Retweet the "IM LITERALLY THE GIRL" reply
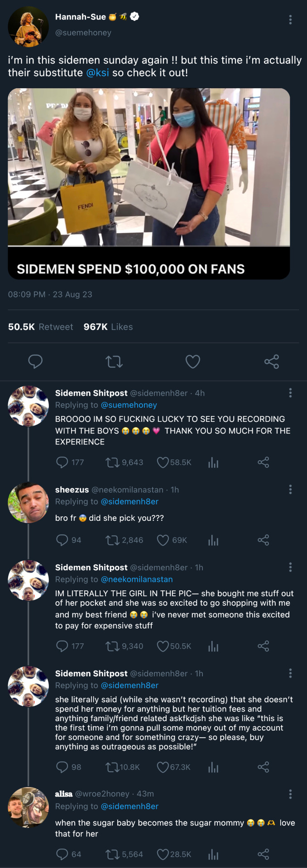The width and height of the screenshot is (307, 868). 112,646
